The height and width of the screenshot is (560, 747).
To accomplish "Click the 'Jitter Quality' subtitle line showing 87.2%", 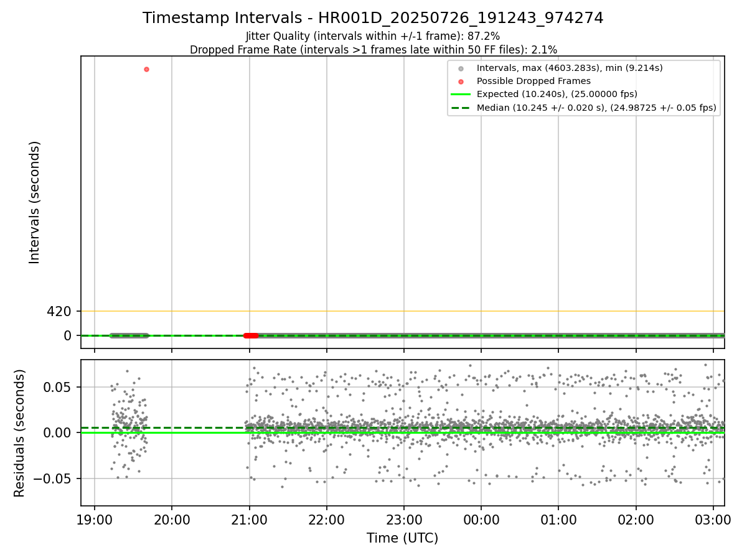I will 373,37.
